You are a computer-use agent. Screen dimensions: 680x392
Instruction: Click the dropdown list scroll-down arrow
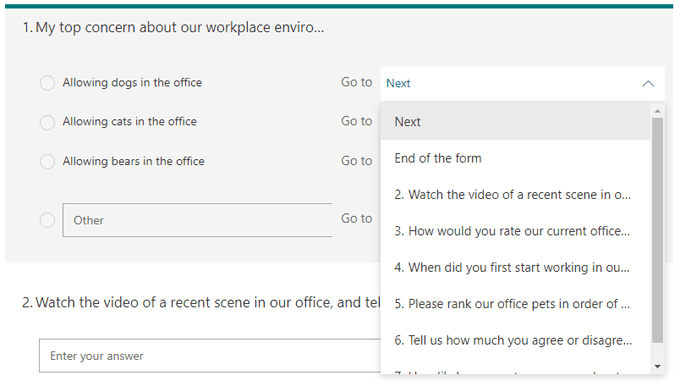coord(657,366)
